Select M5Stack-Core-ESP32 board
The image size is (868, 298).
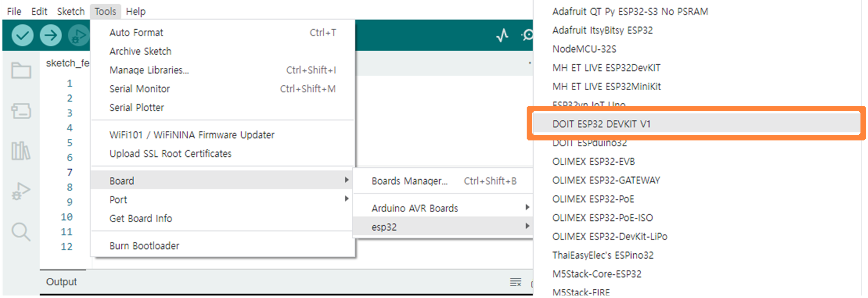click(696, 274)
